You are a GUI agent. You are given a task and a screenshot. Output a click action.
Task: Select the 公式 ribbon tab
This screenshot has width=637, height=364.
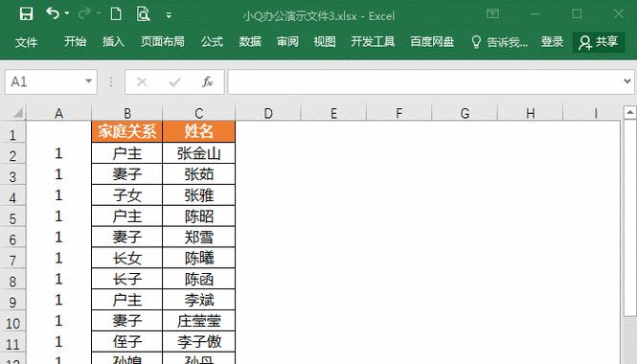(212, 41)
